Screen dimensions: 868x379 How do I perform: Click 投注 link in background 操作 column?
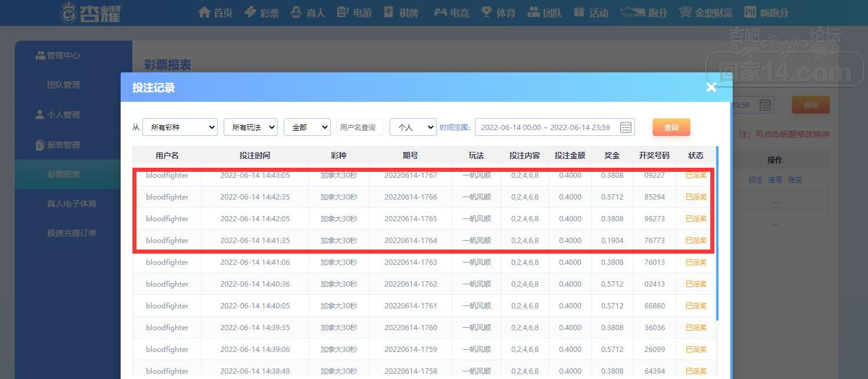pyautogui.click(x=755, y=180)
